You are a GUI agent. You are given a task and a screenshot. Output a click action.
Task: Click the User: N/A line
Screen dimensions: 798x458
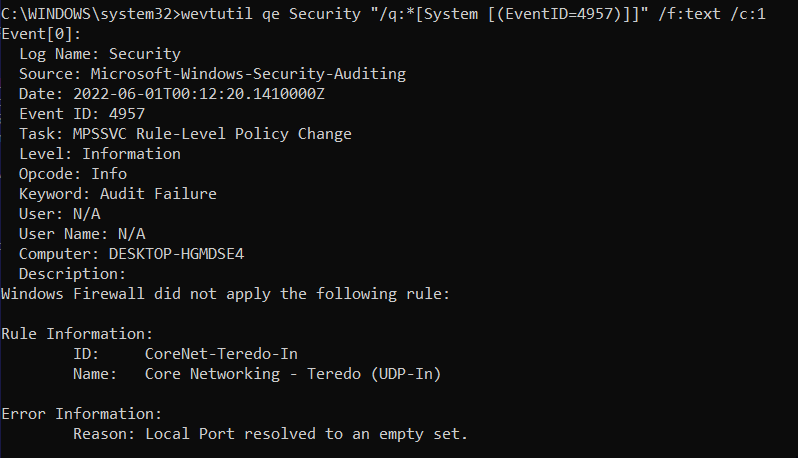coord(60,214)
